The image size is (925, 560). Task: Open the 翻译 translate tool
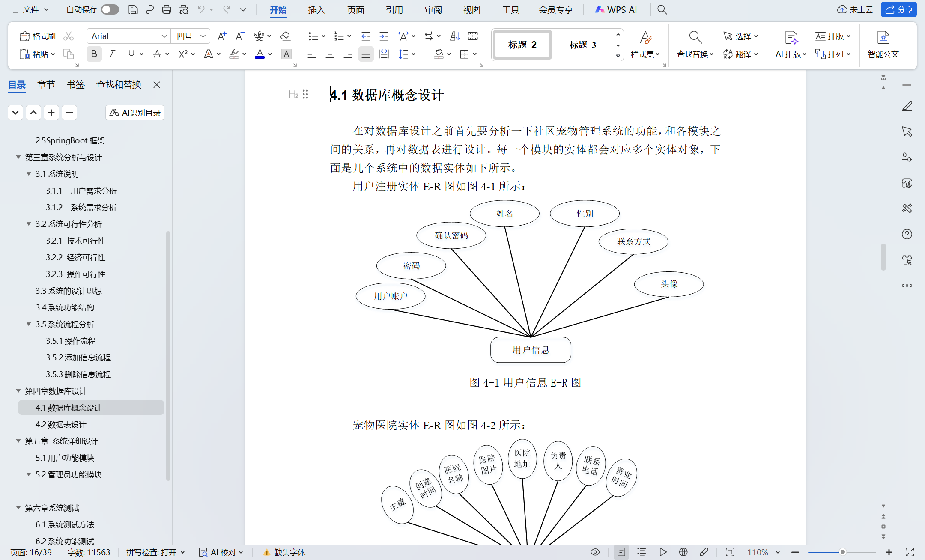tap(741, 54)
